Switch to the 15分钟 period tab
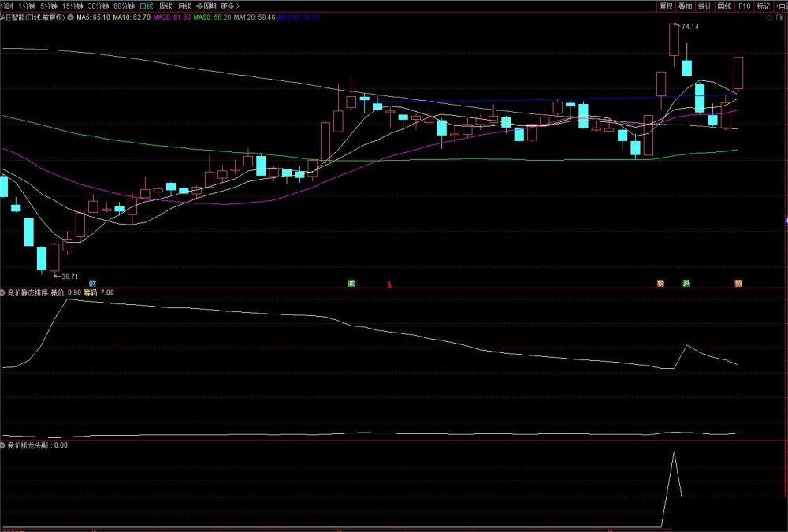The height and width of the screenshot is (532, 788). point(72,6)
